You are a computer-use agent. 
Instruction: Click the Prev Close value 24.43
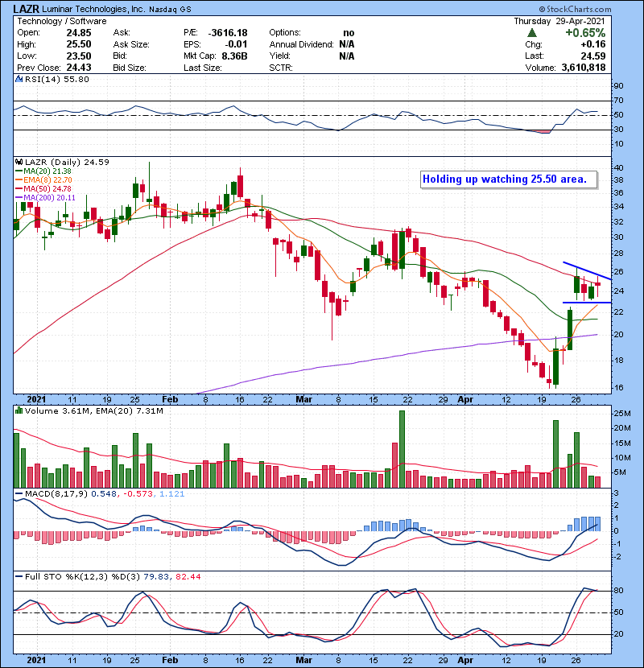click(x=79, y=68)
